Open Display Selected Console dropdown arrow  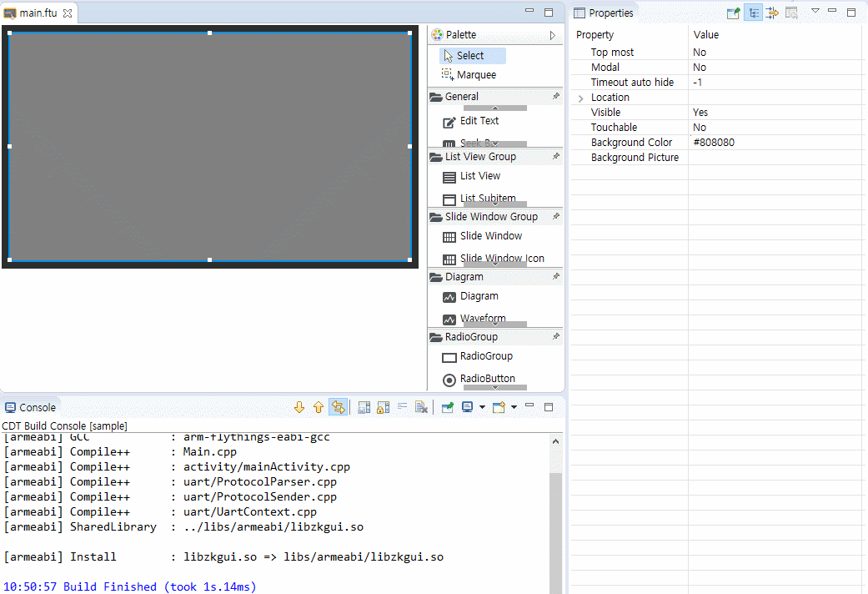click(x=482, y=408)
